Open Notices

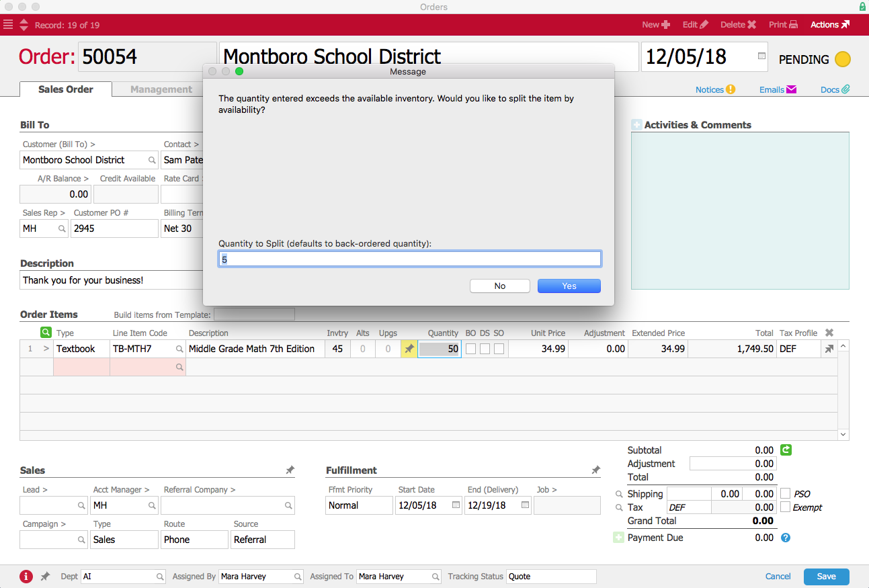click(715, 89)
